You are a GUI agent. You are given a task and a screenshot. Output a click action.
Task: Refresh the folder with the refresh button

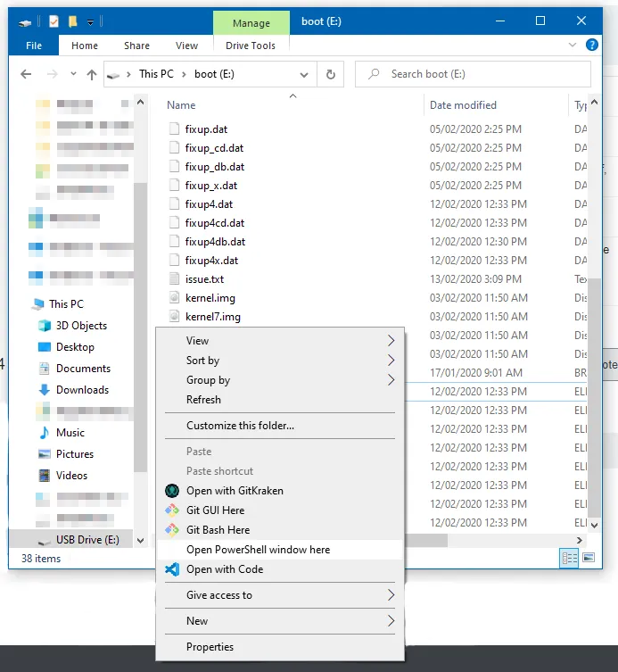[x=331, y=75]
